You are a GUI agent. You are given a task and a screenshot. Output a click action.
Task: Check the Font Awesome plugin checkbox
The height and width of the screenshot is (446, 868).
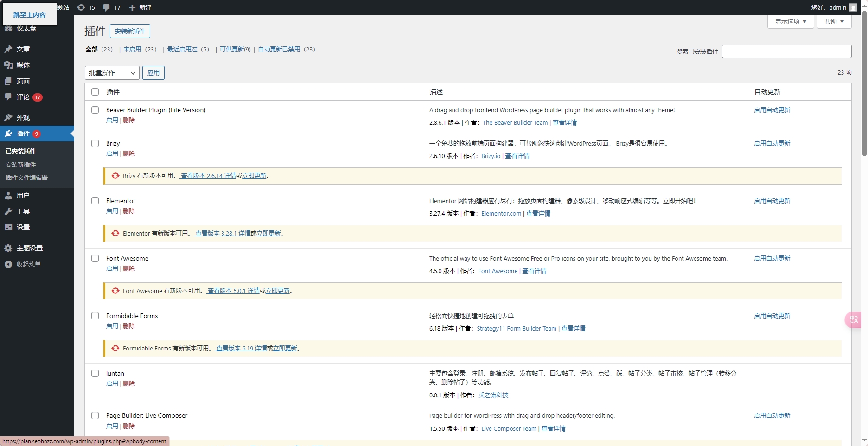[x=95, y=258]
